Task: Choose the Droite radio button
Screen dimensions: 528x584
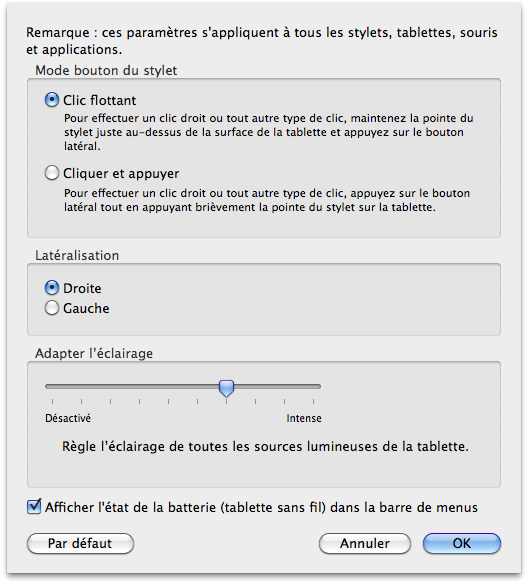Action: 52,288
